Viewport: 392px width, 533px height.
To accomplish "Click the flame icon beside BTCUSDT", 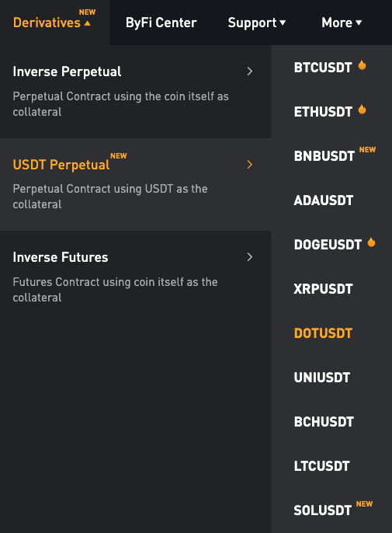I will click(362, 65).
